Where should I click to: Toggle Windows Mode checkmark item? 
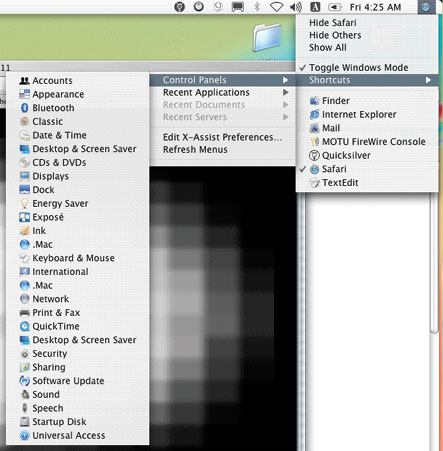[367, 68]
